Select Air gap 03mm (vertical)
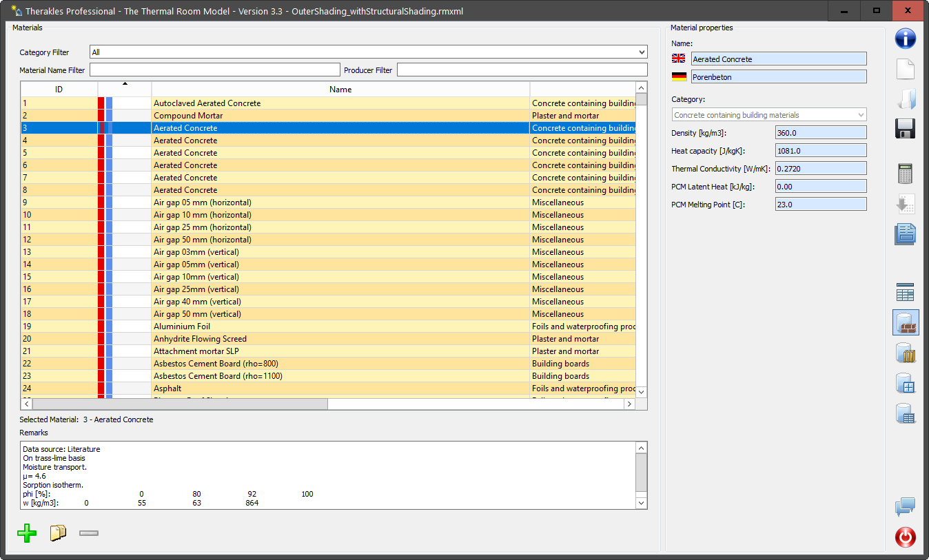The image size is (929, 560). pos(328,252)
